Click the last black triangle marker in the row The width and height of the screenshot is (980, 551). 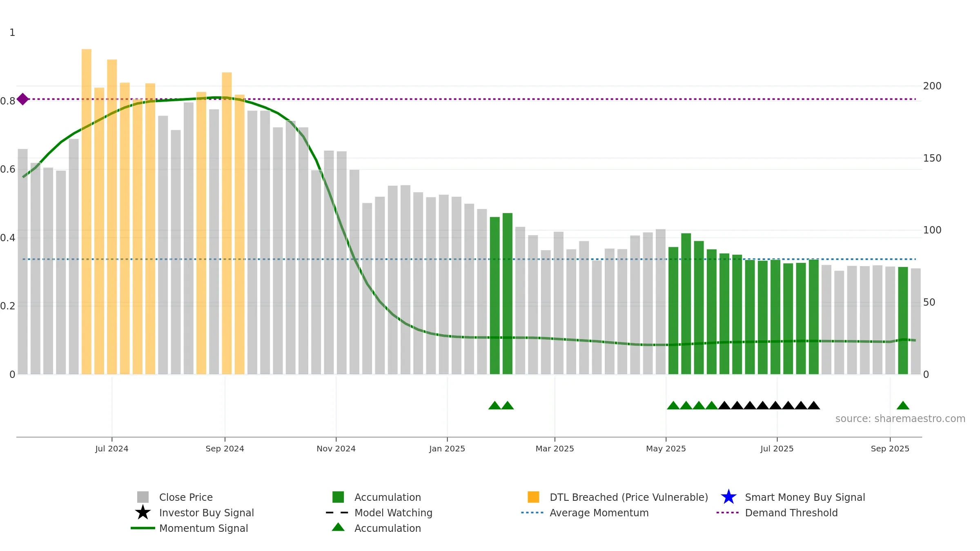click(813, 405)
